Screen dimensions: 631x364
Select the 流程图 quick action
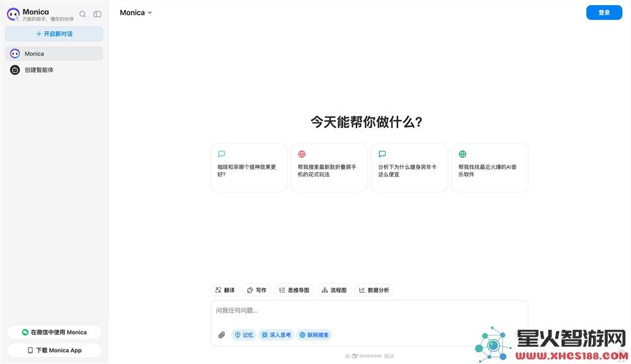[334, 290]
